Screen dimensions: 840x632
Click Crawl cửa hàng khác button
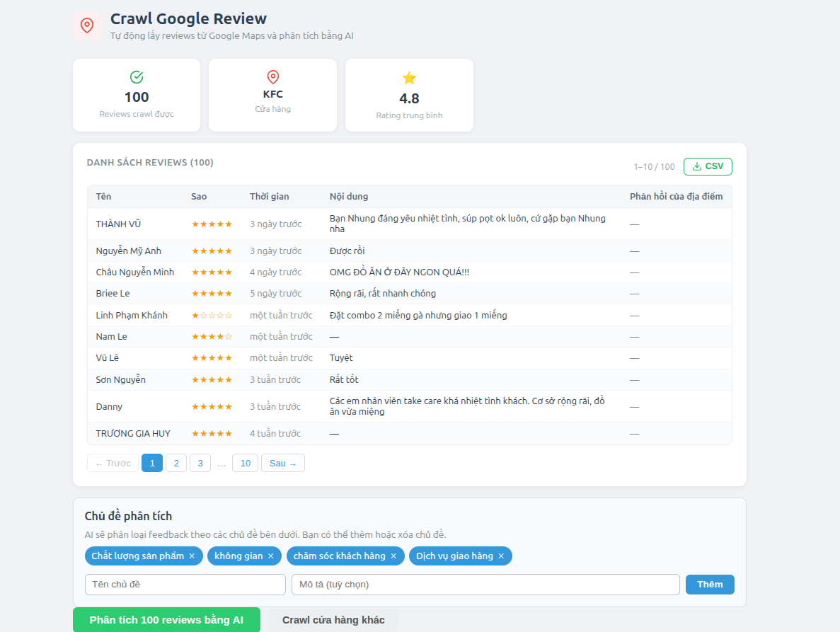click(333, 620)
